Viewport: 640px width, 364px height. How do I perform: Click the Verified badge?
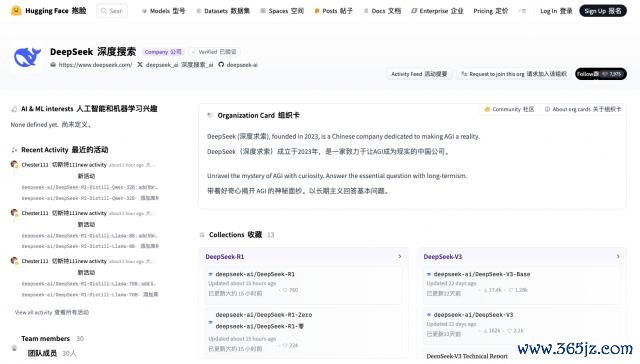point(214,52)
